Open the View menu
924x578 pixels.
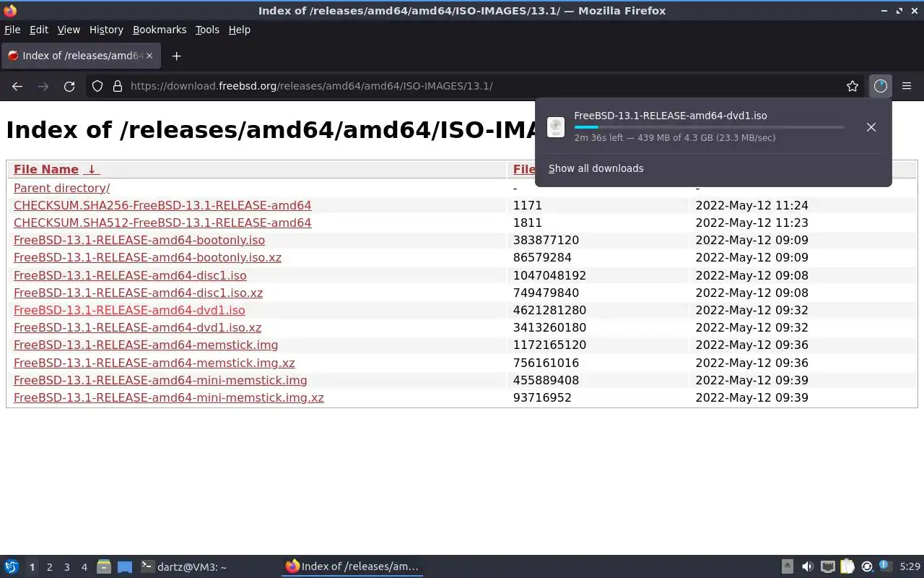pos(69,30)
